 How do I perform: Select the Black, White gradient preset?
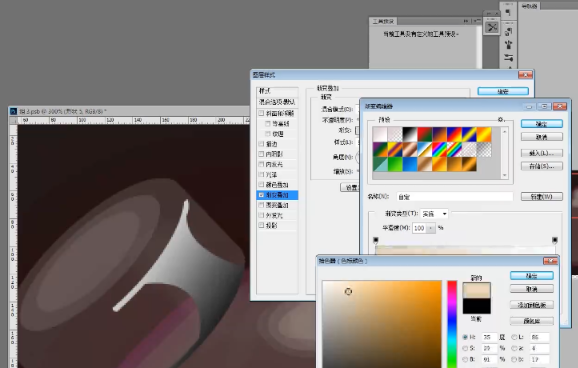click(410, 135)
